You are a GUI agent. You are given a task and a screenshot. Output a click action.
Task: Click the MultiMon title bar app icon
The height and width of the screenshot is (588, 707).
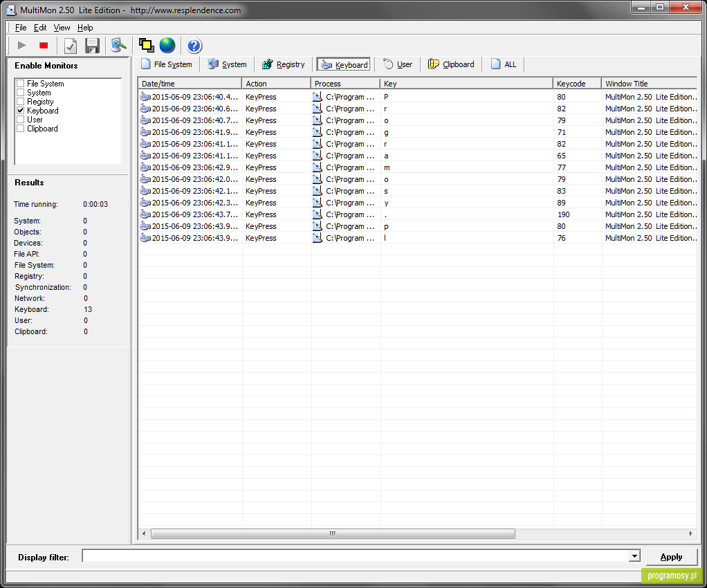12,10
